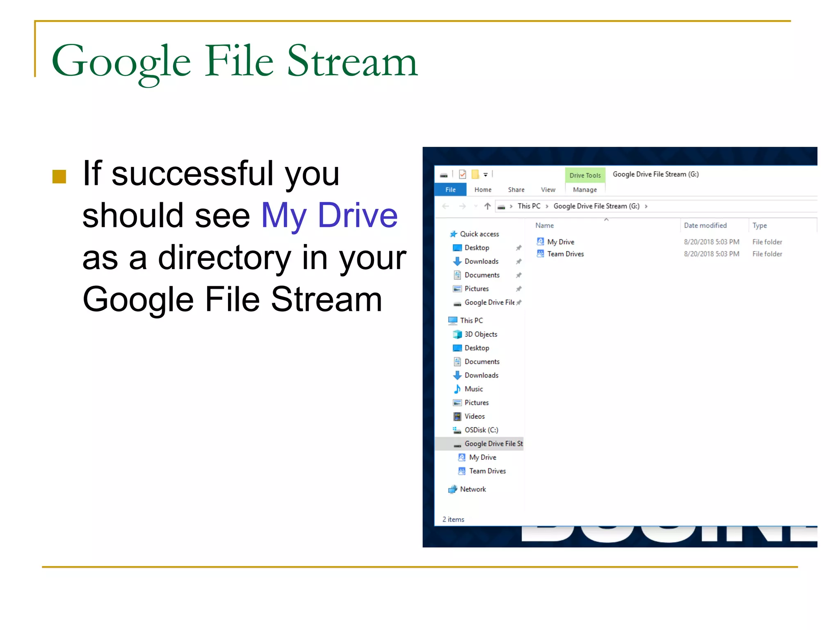
Task: Click the pin icon beside Quick access Documents
Action: [x=518, y=275]
